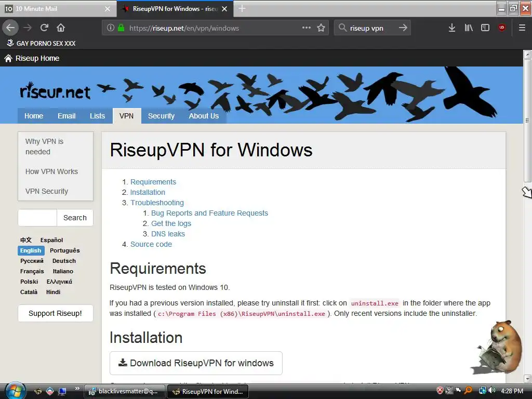Open the page actions three-dot menu

[x=307, y=28]
